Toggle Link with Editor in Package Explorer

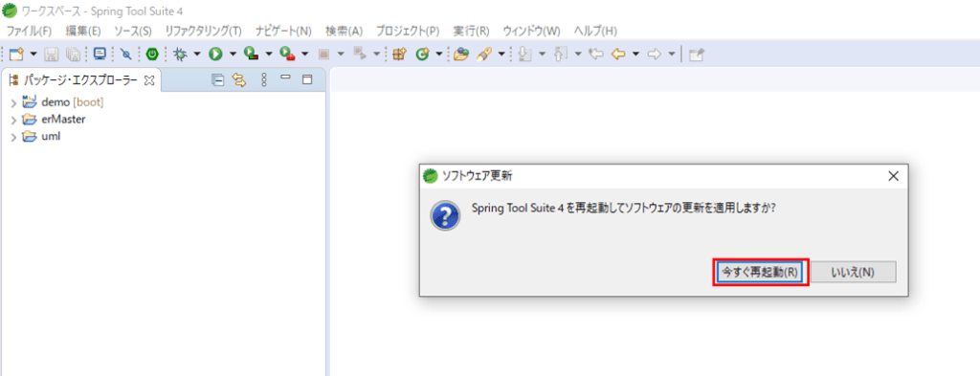[x=238, y=79]
